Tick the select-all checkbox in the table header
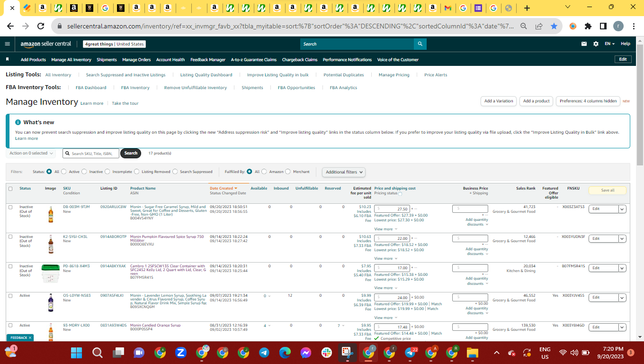The image size is (644, 364). tap(10, 189)
